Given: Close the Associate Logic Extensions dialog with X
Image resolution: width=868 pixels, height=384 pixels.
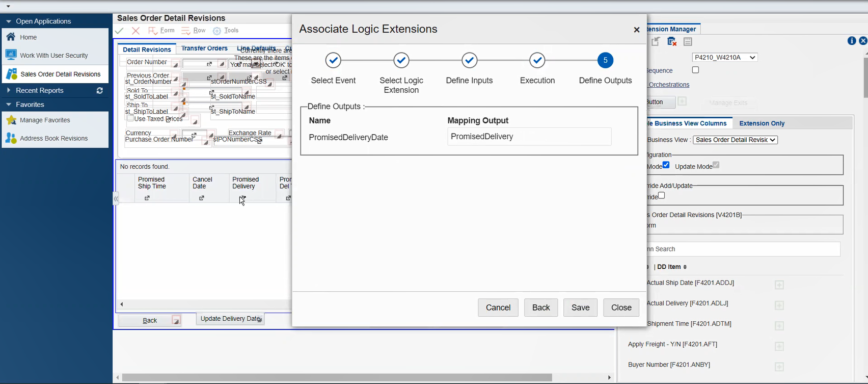Looking at the screenshot, I should pos(636,30).
